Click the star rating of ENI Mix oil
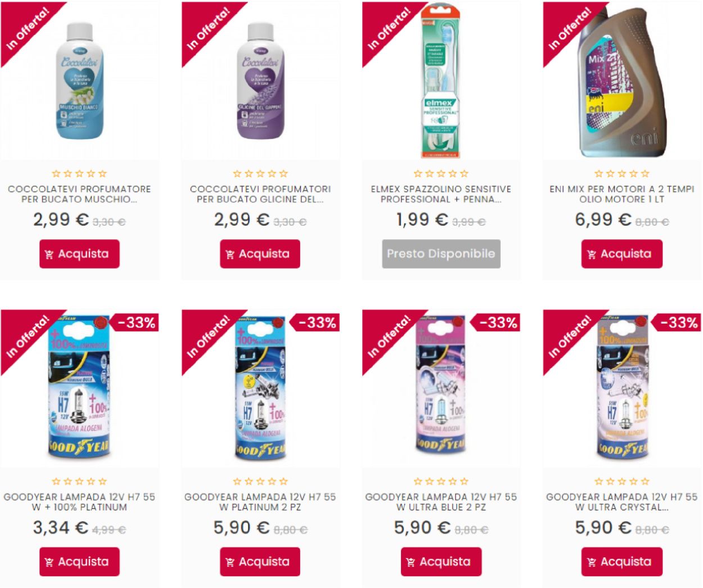This screenshot has height=588, width=703. [621, 174]
